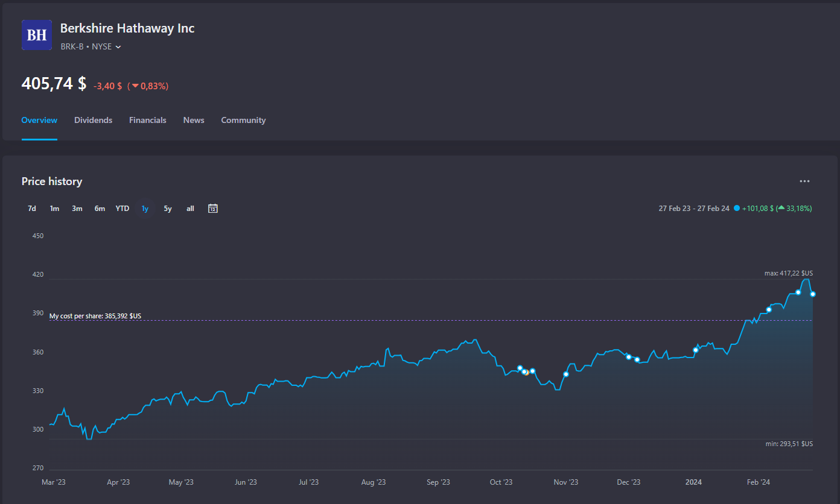Click the 27 Feb 23 - 27 Feb 24 range

(694, 209)
